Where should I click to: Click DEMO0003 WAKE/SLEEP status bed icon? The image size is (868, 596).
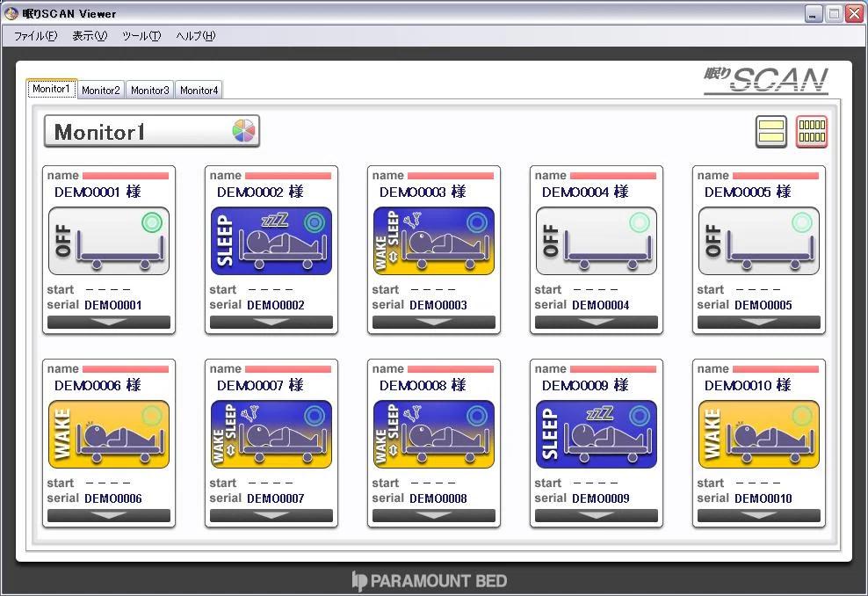pos(434,241)
